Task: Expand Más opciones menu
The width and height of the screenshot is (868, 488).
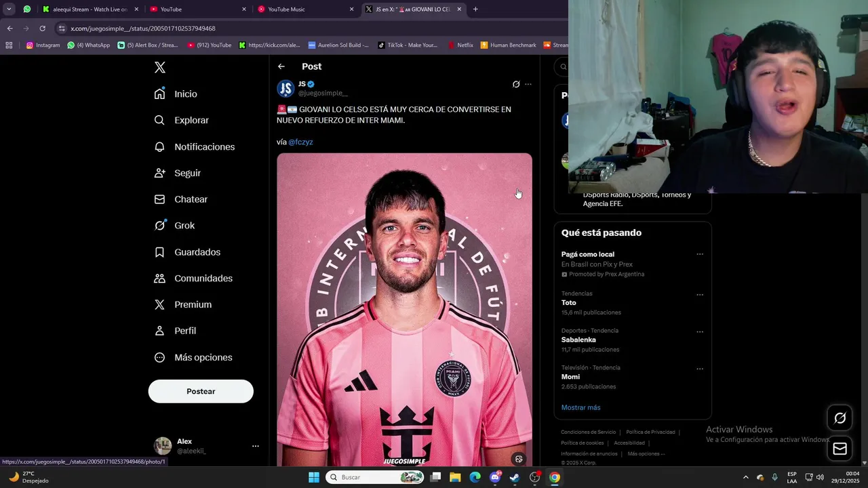Action: 193,357
